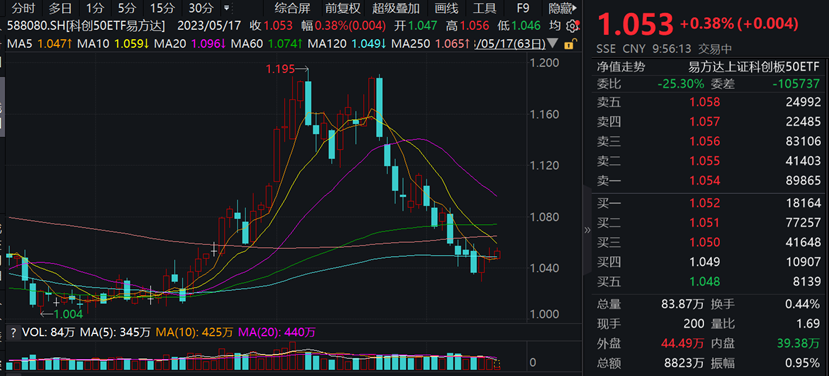Open 画线 drawing tools
Screen dimensions: 829x376
(x=445, y=8)
